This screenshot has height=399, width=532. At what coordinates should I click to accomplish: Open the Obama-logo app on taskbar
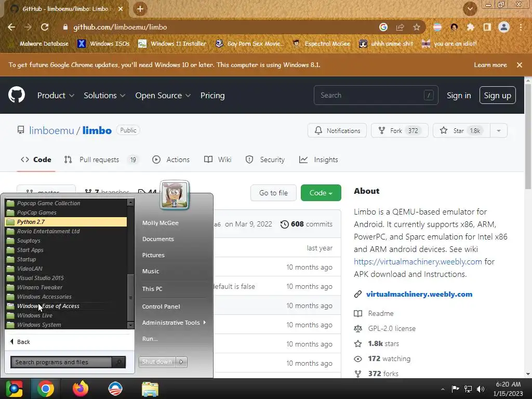click(x=115, y=389)
